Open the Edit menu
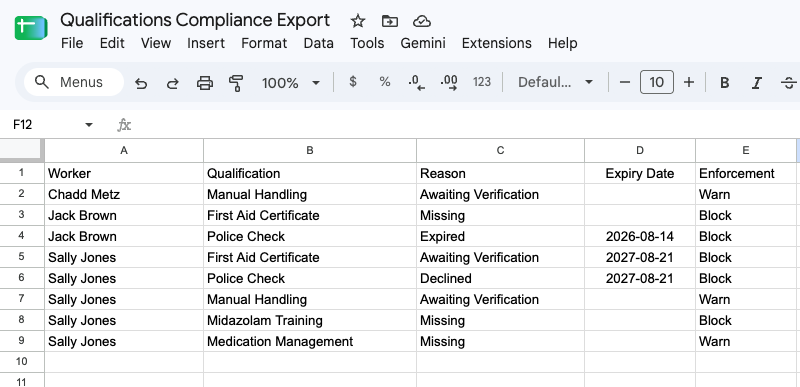This screenshot has height=387, width=800. pos(112,43)
